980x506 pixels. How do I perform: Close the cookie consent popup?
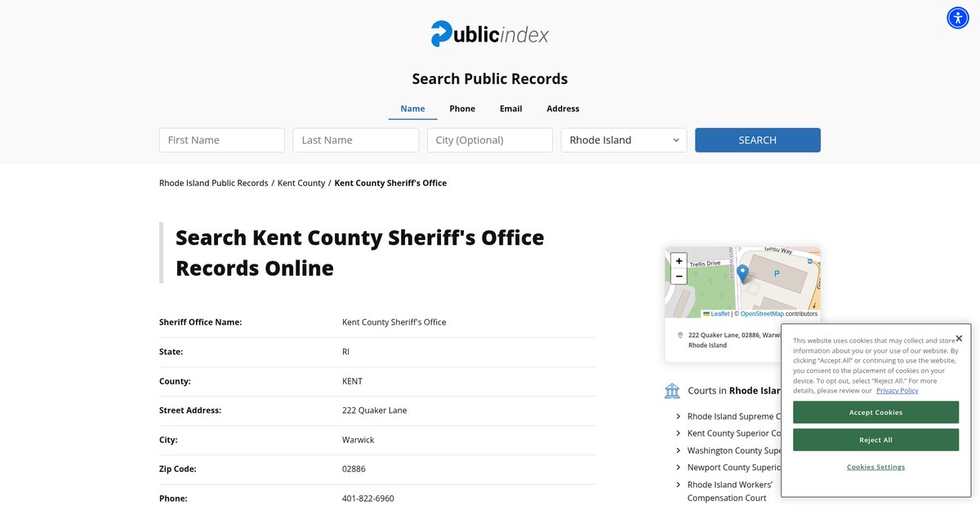click(959, 338)
